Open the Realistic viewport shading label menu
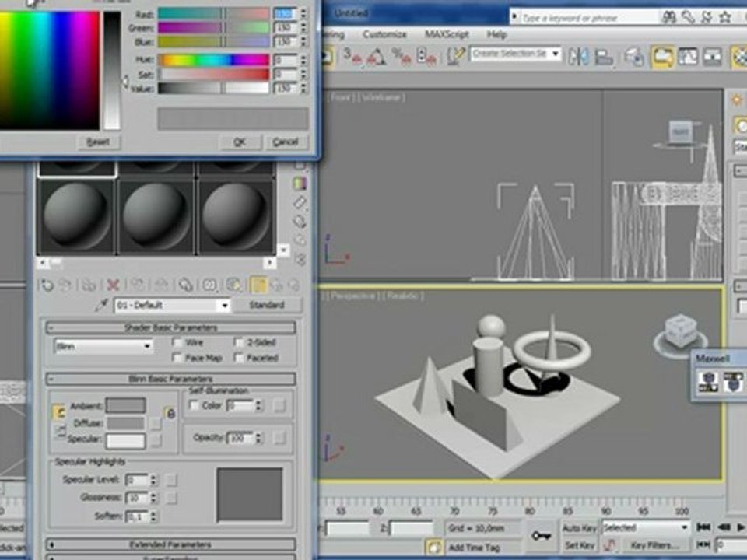747x560 pixels. 404,296
